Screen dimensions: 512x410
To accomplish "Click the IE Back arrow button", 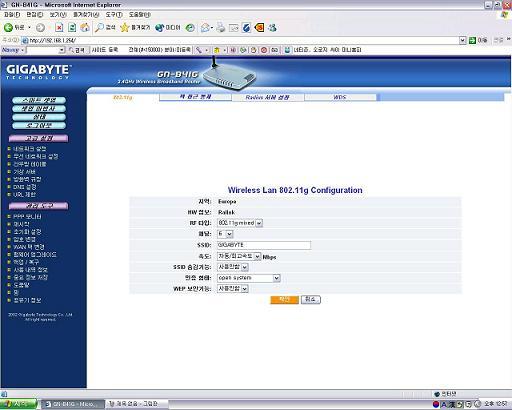I will pyautogui.click(x=8, y=28).
